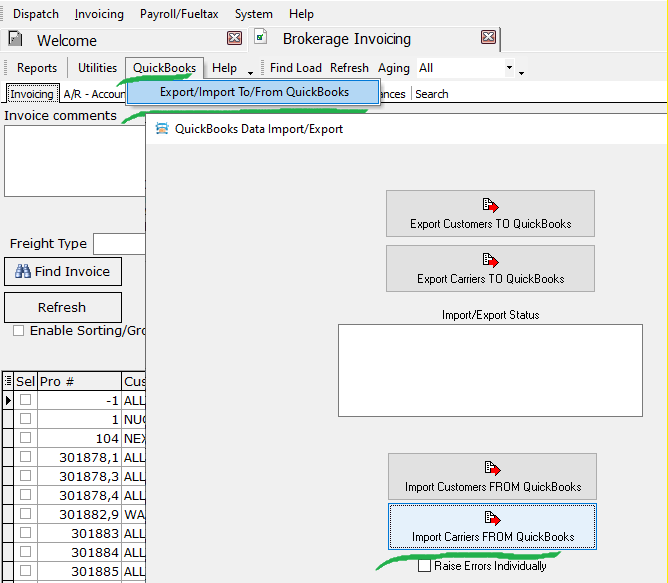Expand the toolbar overflow arrow after Help
This screenshot has width=668, height=583.
tap(250, 72)
